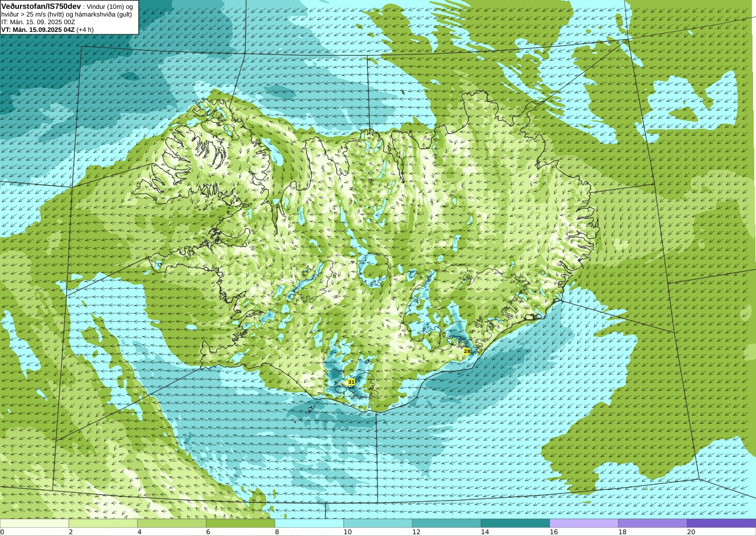Select the dark purple above-20 m/s legend swatch

coord(721,523)
